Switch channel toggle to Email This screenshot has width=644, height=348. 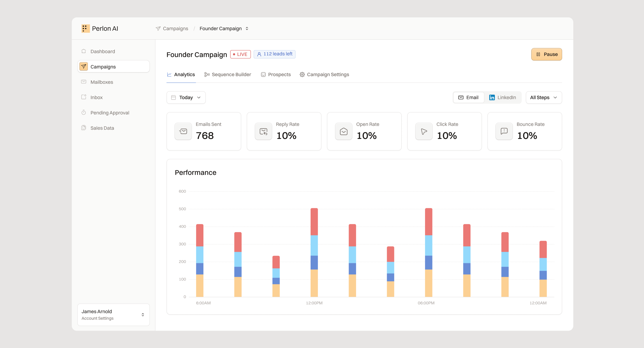(x=469, y=97)
